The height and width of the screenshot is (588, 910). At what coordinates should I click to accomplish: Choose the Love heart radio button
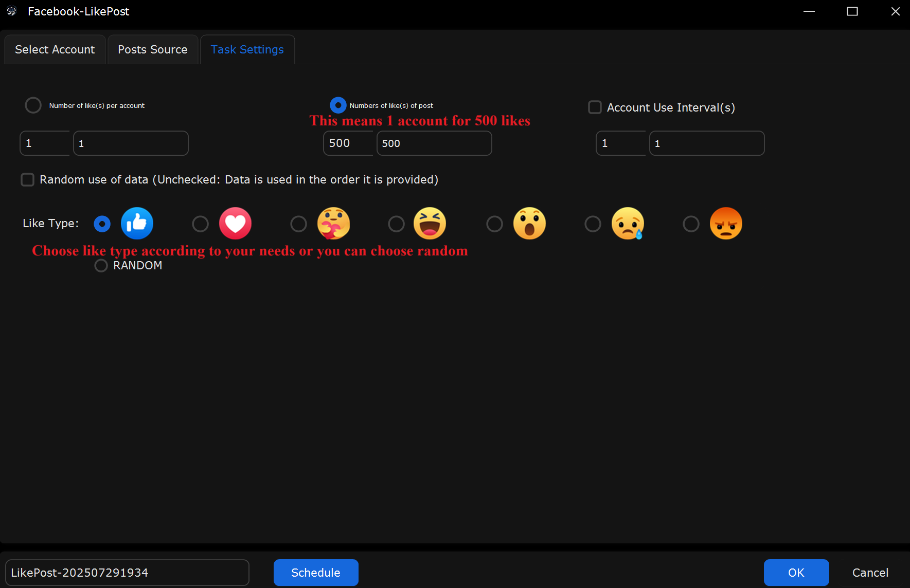tap(200, 224)
